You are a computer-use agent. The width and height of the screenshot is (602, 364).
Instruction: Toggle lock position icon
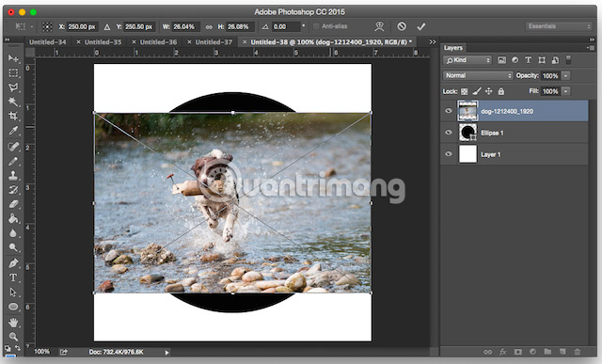(x=489, y=91)
